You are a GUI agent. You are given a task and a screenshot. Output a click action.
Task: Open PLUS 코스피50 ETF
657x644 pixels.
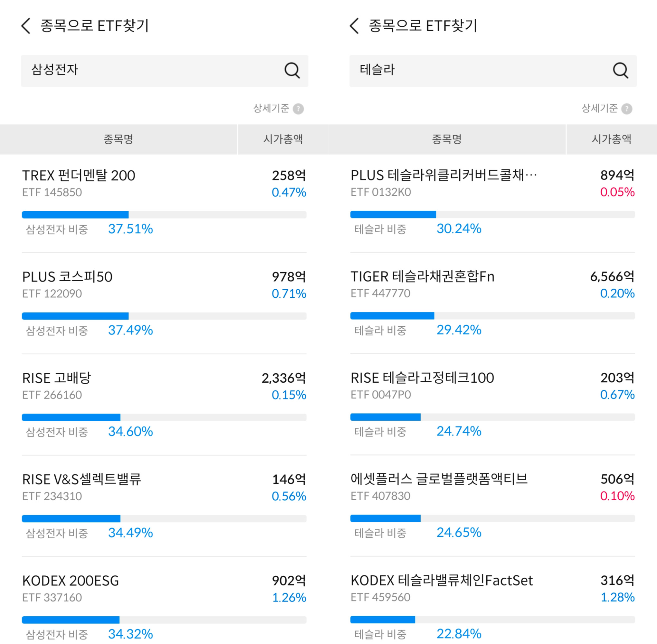click(x=67, y=277)
